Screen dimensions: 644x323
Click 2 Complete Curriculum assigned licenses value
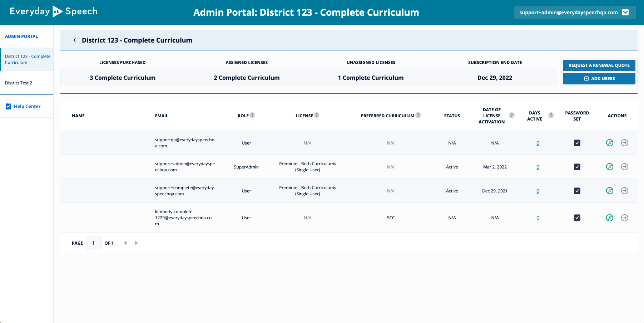tap(247, 78)
